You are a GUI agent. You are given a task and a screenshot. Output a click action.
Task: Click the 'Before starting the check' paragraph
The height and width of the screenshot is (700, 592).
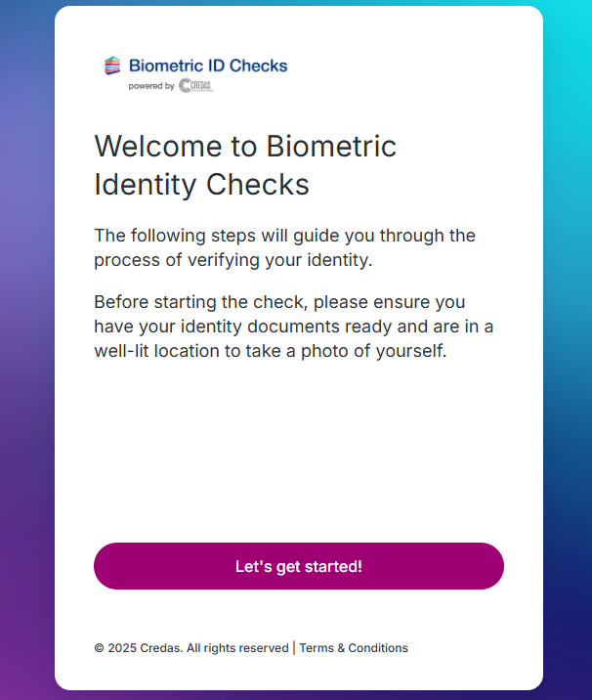[293, 327]
